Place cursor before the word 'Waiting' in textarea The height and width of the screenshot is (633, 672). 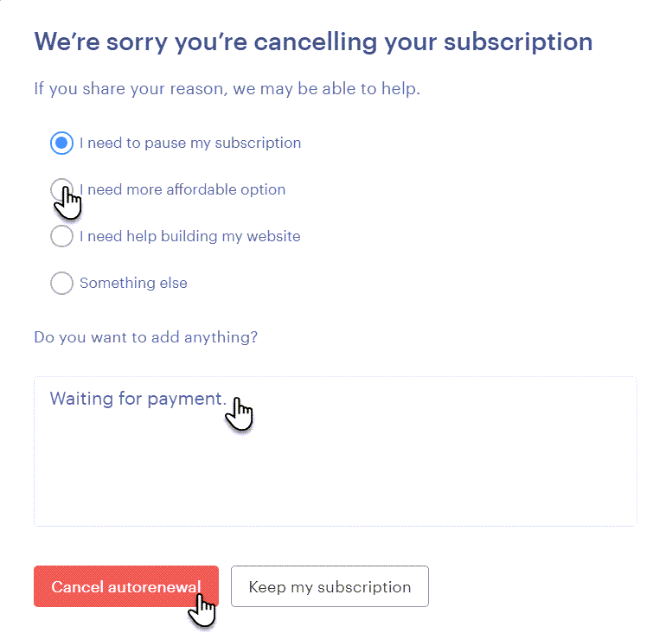[50, 399]
